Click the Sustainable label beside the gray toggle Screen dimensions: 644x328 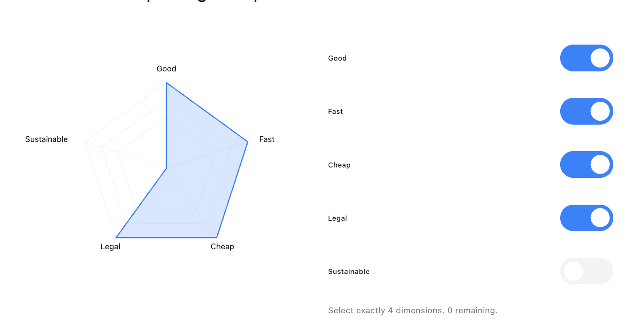pos(349,271)
